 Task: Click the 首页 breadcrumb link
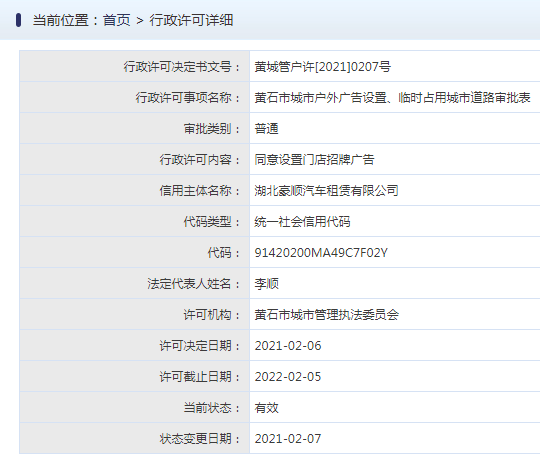[x=116, y=20]
